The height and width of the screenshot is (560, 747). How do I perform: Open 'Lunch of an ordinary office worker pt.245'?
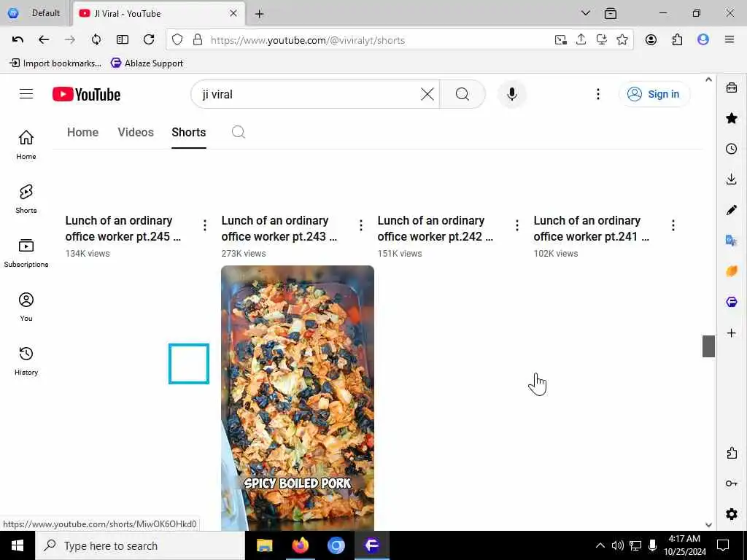point(123,228)
